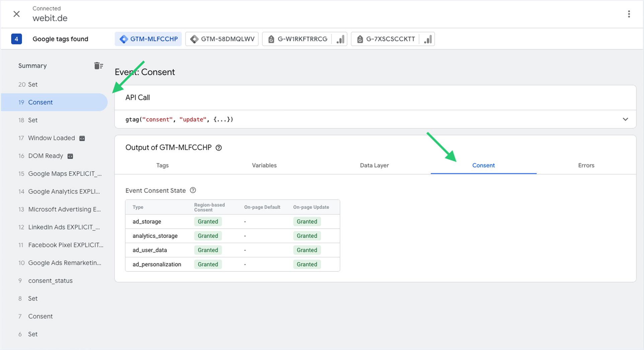Click the lock icon on G-W1RKFTRRCG
The height and width of the screenshot is (350, 644).
(x=271, y=39)
